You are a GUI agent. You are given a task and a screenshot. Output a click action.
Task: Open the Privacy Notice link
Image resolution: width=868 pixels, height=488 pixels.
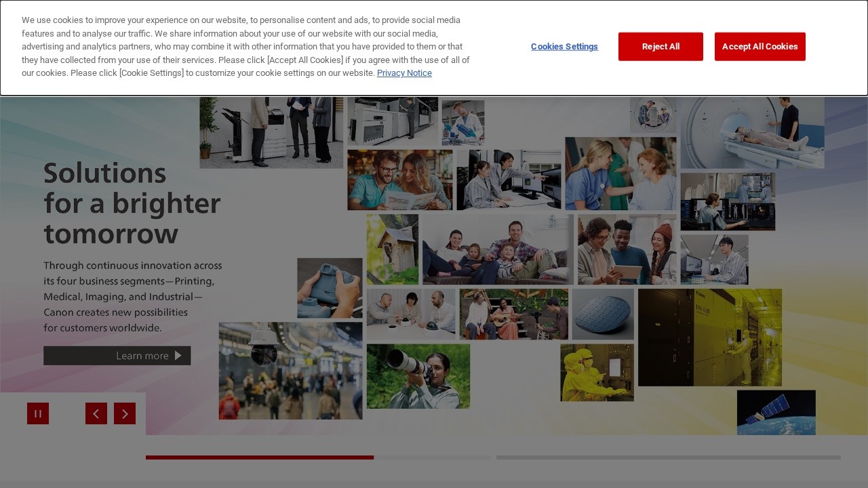(404, 73)
